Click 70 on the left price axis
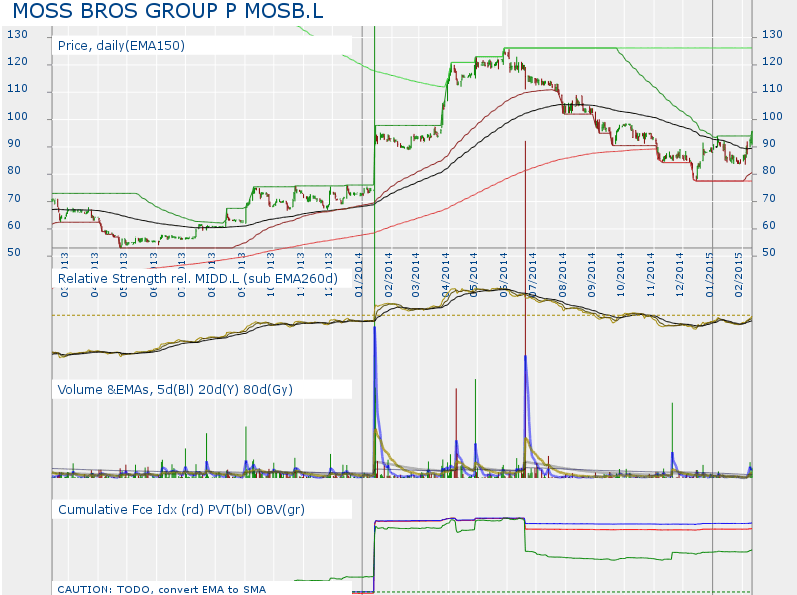797x595 pixels. [x=14, y=198]
